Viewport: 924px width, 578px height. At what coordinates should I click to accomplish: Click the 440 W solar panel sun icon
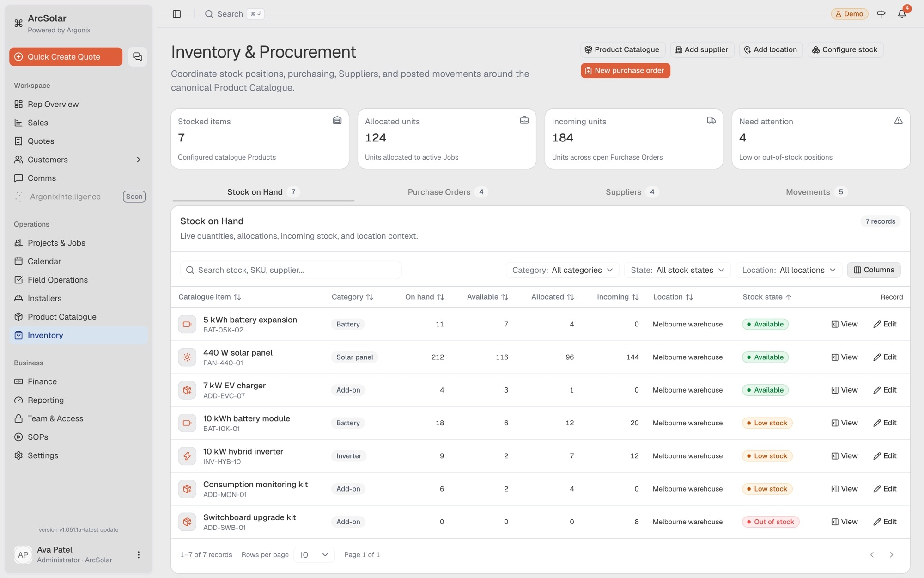point(187,357)
